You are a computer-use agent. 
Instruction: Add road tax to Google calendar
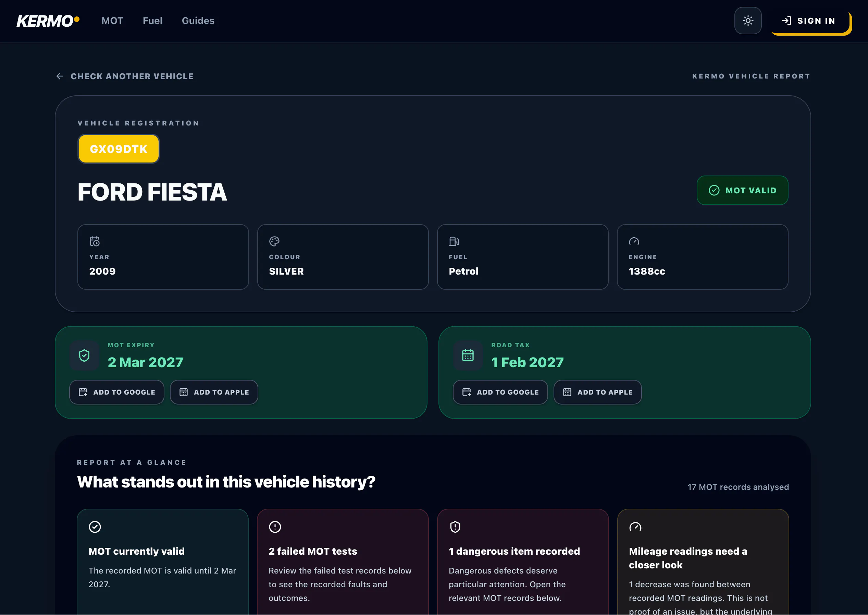pos(500,392)
